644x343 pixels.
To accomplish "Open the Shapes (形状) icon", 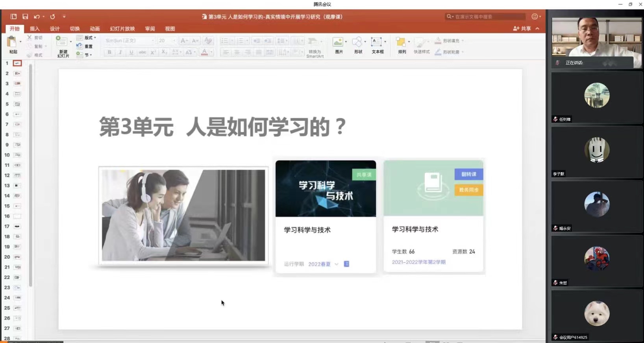I will tap(357, 42).
